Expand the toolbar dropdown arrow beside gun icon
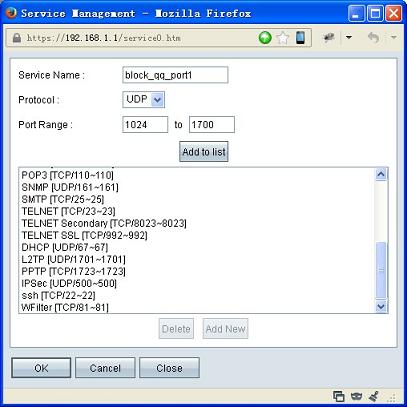407x407 pixels. point(349,37)
